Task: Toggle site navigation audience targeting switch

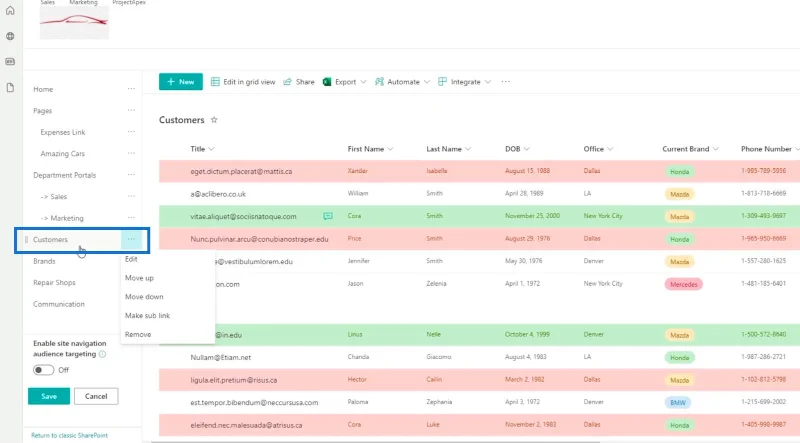Action: pyautogui.click(x=43, y=370)
